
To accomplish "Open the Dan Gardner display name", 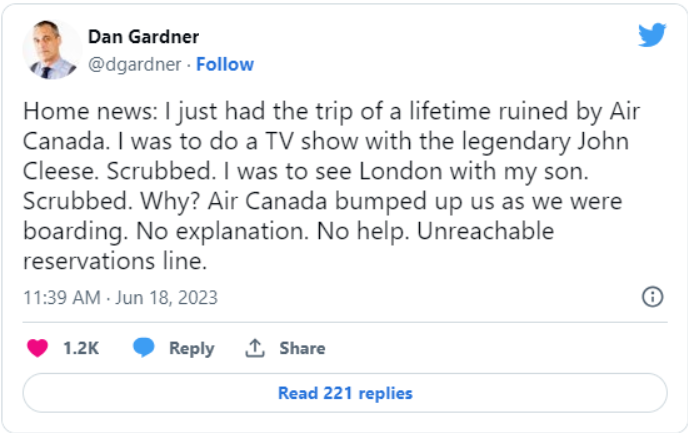I will tap(143, 37).
